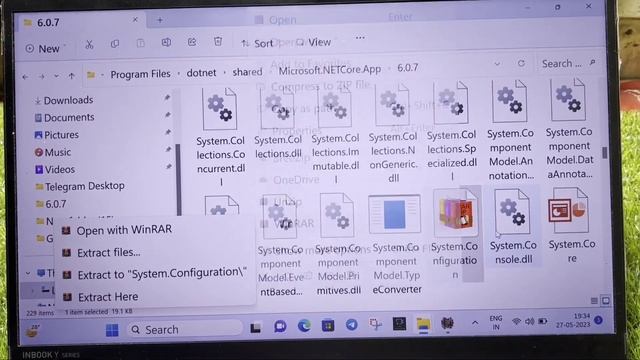Click the Paste icon in toolbar
This screenshot has width=640, height=360.
pos(140,43)
